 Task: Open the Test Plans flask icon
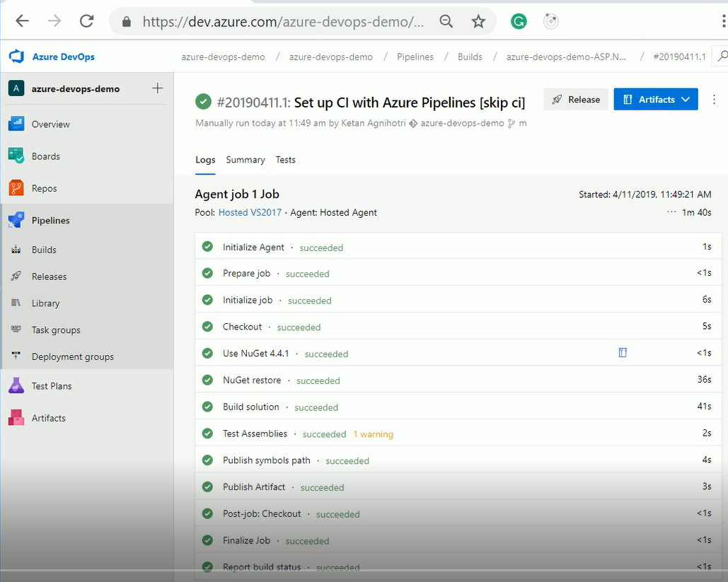coord(16,386)
